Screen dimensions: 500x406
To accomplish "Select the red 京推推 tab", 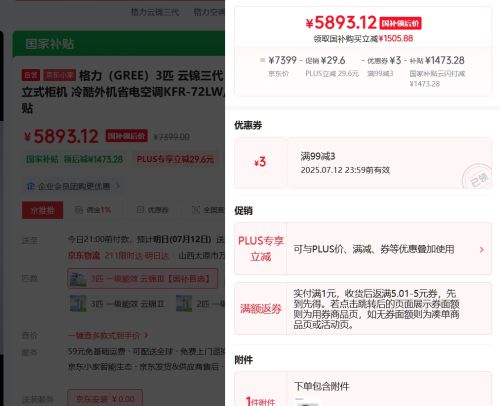I will pos(42,210).
